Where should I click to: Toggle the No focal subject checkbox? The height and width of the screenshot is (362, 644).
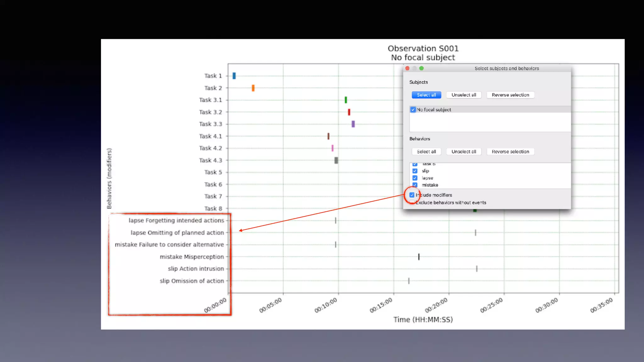tap(413, 110)
